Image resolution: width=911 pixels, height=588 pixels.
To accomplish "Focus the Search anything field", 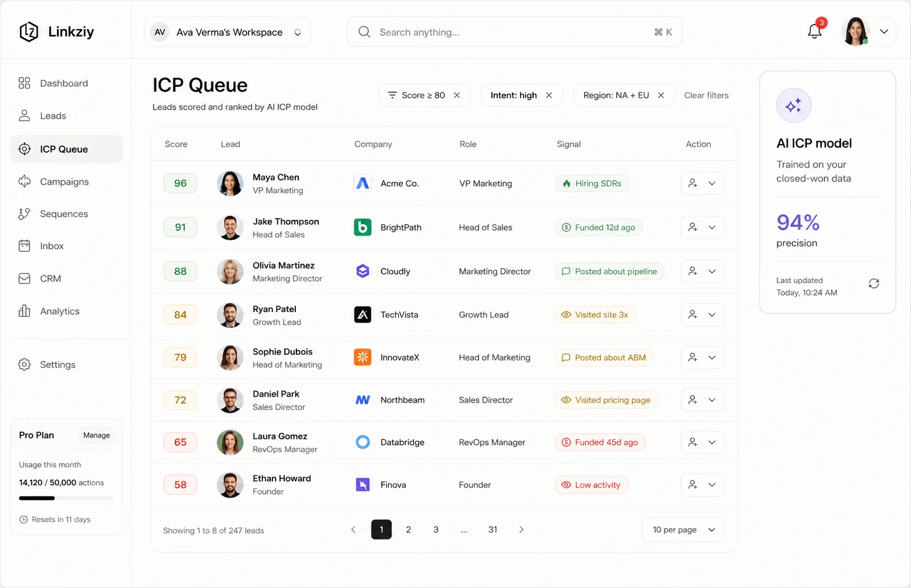I will (515, 32).
